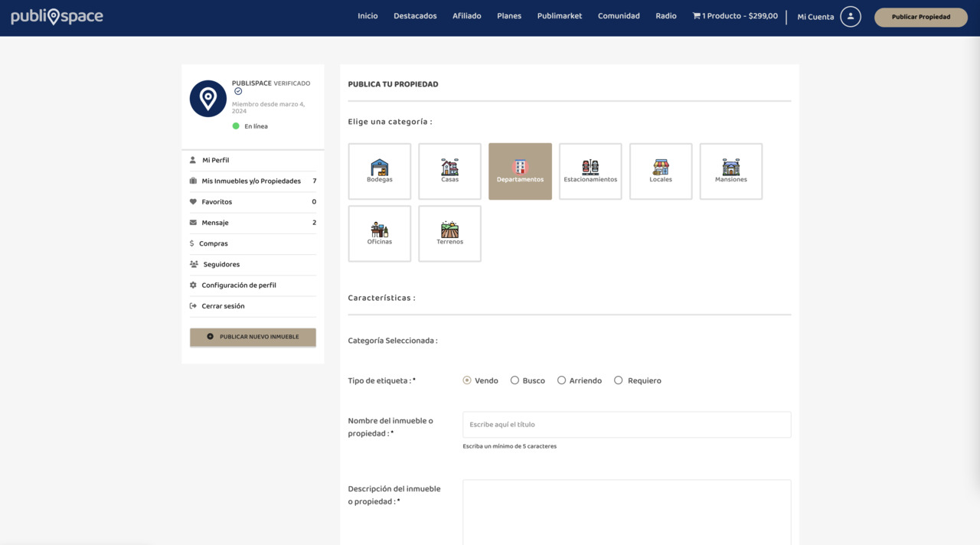The image size is (980, 545).
Task: Open the Planes menu item
Action: click(509, 16)
